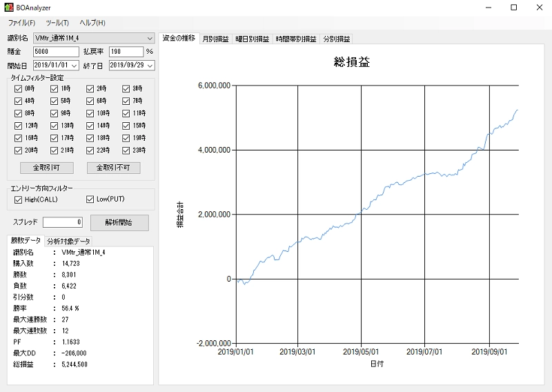Click the 勝数 value 8,301

pyautogui.click(x=69, y=275)
